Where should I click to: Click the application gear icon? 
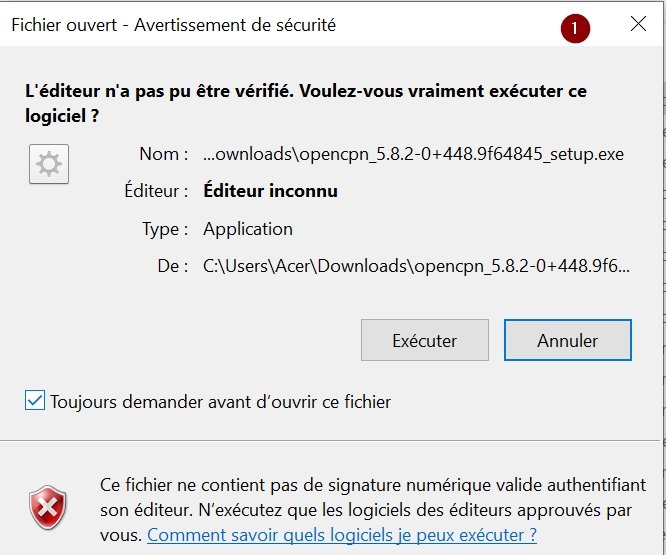[x=49, y=164]
